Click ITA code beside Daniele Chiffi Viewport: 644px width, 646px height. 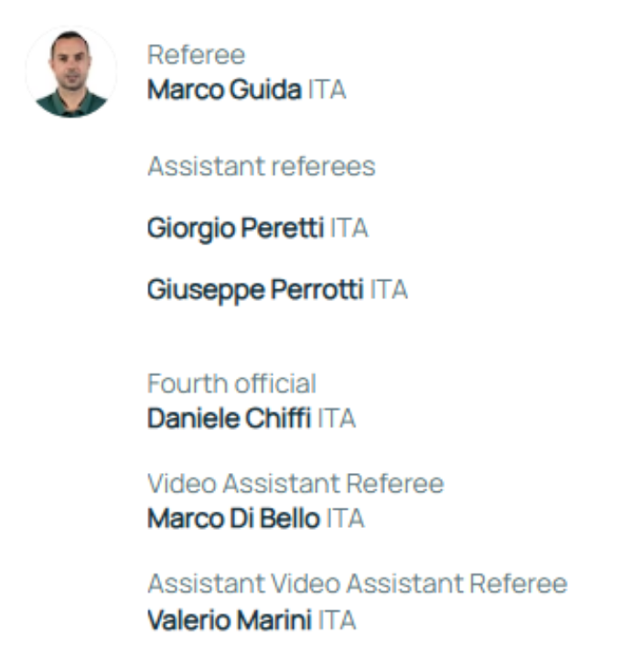(x=336, y=419)
